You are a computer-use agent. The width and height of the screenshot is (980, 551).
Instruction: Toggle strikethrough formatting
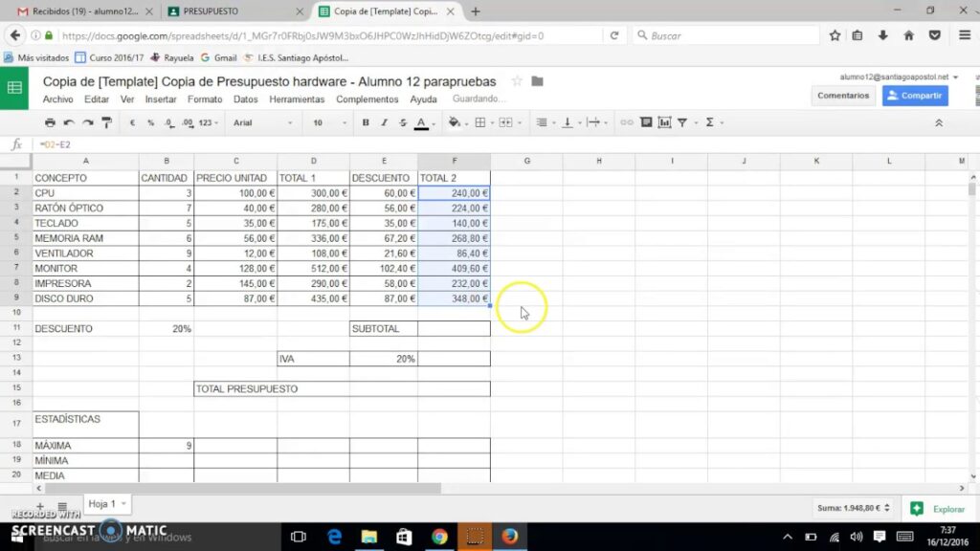tap(403, 123)
